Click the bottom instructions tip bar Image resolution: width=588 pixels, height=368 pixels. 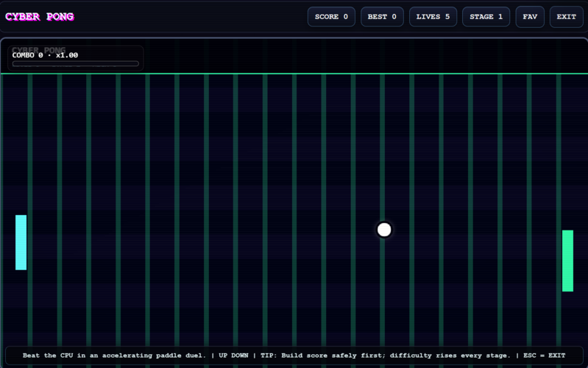pos(294,355)
